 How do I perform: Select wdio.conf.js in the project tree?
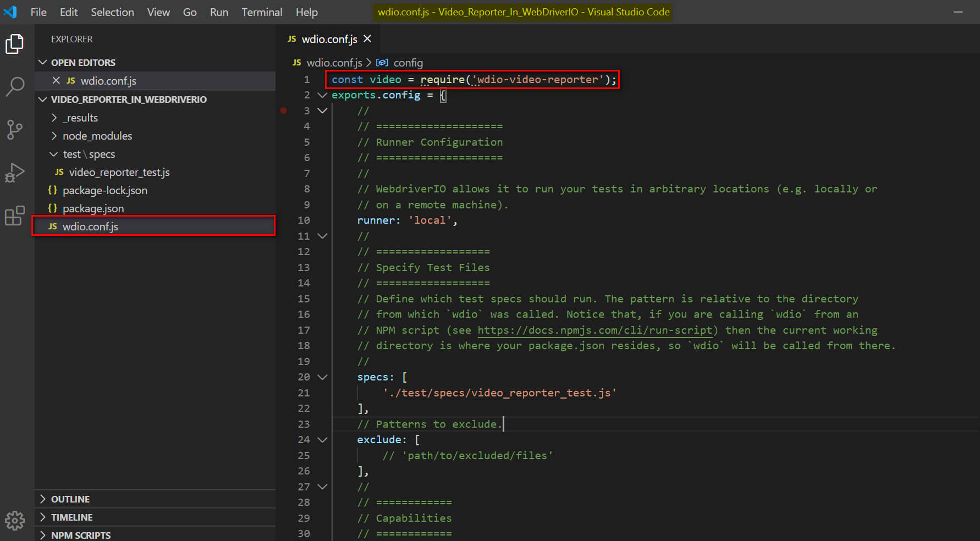tap(154, 226)
